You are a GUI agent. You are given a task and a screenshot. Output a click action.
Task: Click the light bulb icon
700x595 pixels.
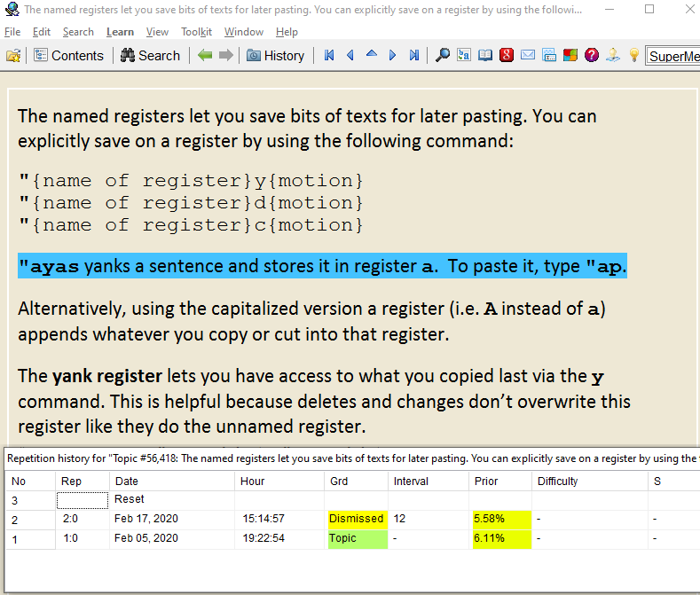click(x=634, y=55)
